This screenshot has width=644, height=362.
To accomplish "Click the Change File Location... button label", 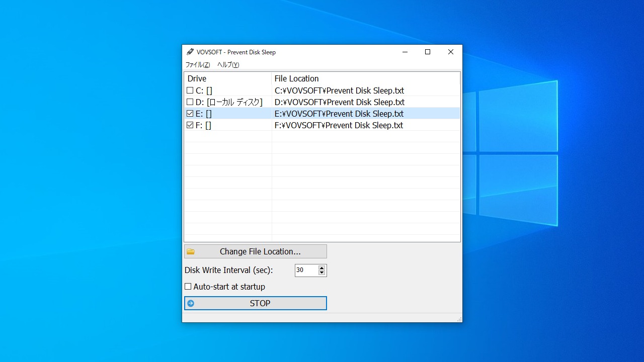I will [x=260, y=251].
